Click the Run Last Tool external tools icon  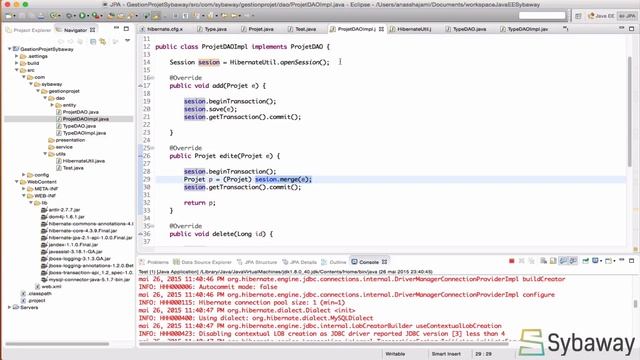click(96, 16)
